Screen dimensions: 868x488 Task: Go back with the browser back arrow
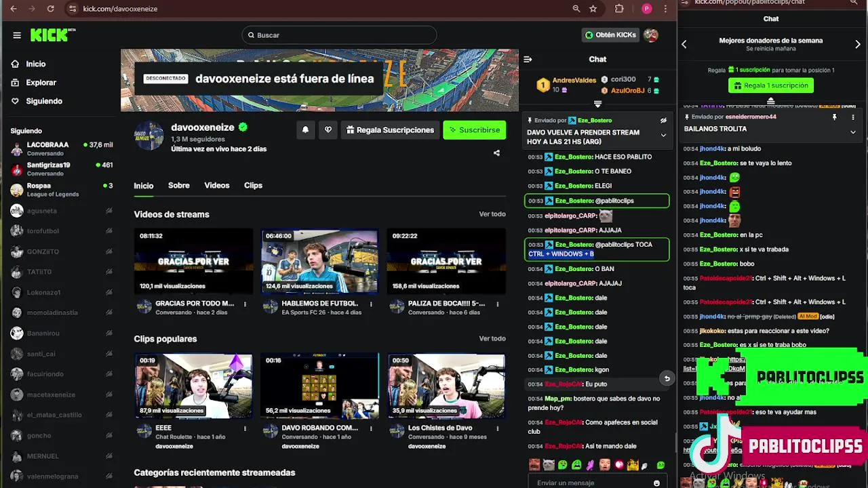(x=13, y=9)
